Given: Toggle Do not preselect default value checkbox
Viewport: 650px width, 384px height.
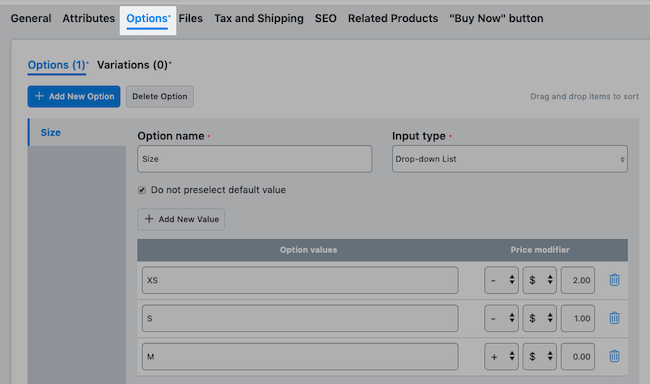Looking at the screenshot, I should pos(142,190).
